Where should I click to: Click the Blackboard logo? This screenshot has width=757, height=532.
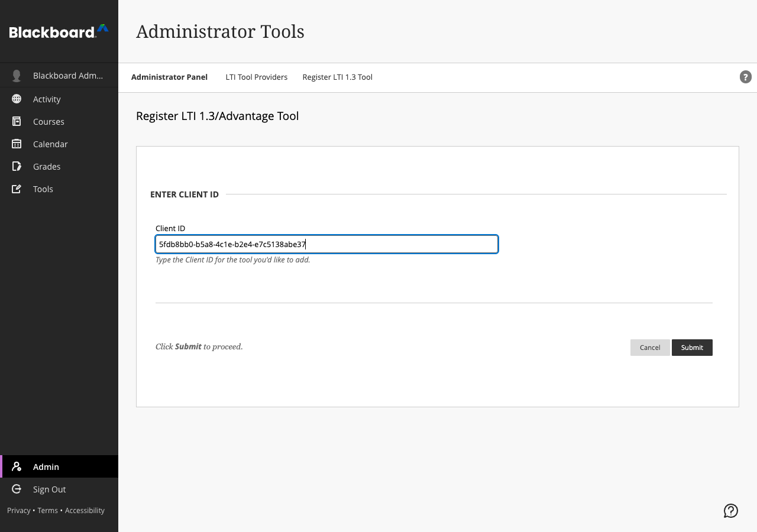coord(59,32)
